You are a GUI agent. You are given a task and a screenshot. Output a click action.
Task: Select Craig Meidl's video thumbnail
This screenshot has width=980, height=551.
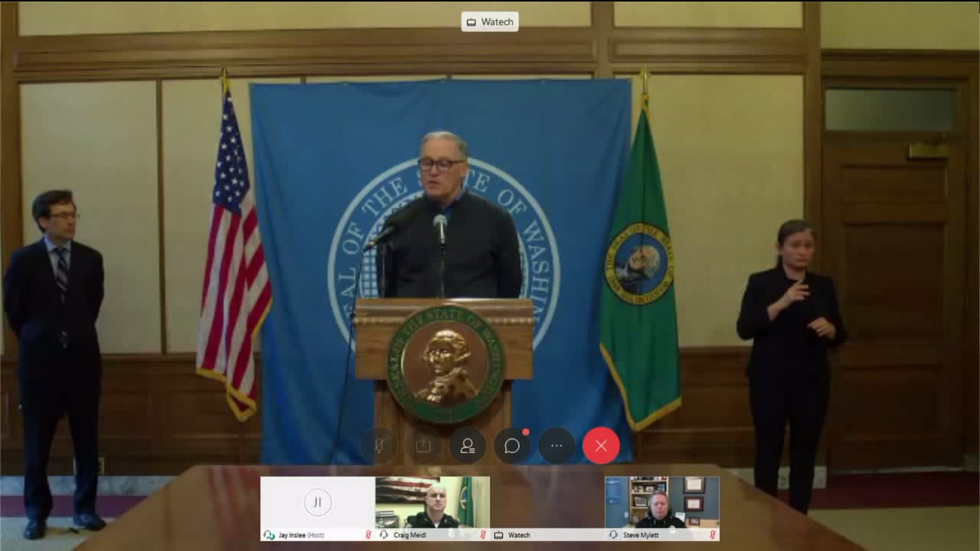pyautogui.click(x=432, y=503)
